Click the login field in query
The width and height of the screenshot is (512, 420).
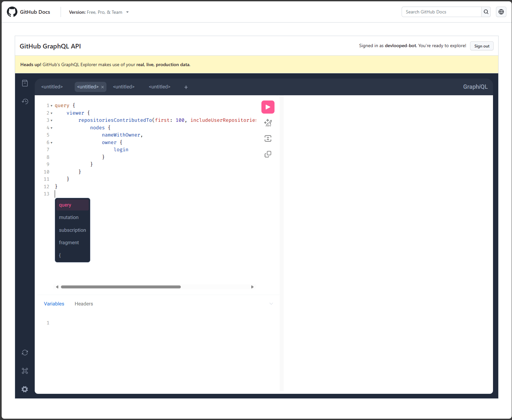[x=121, y=150]
